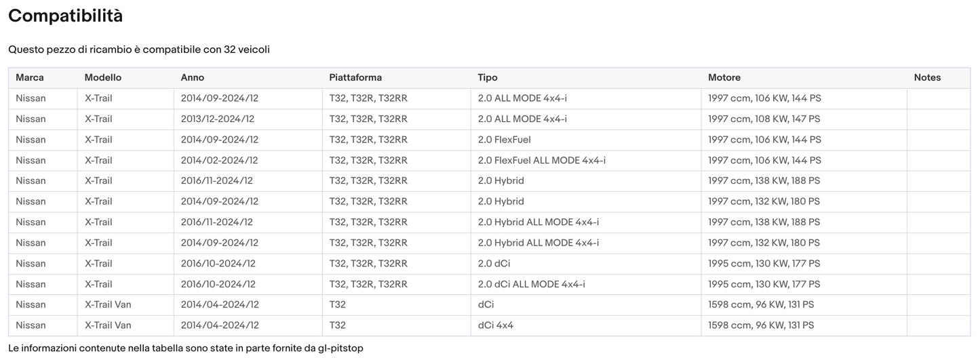This screenshot has height=358, width=980.
Task: Click the Notes column header
Action: point(927,77)
